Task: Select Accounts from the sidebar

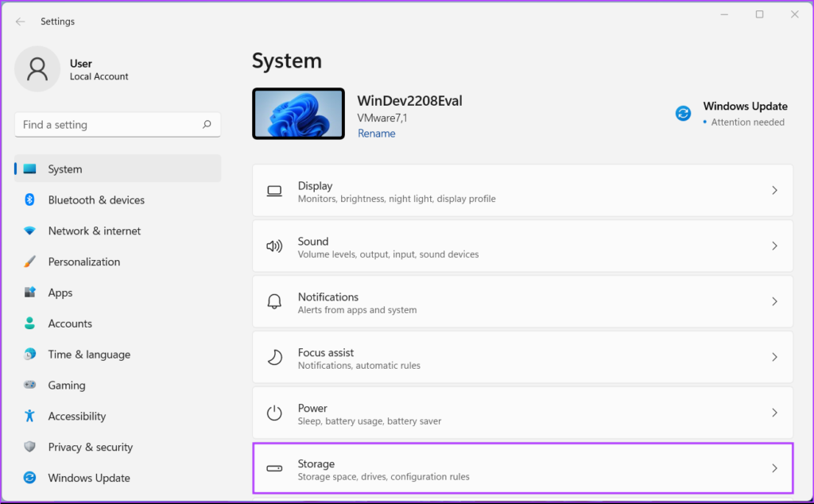Action: [70, 324]
